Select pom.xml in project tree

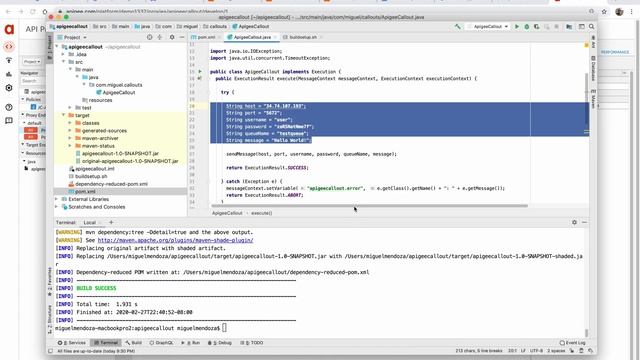pos(85,191)
